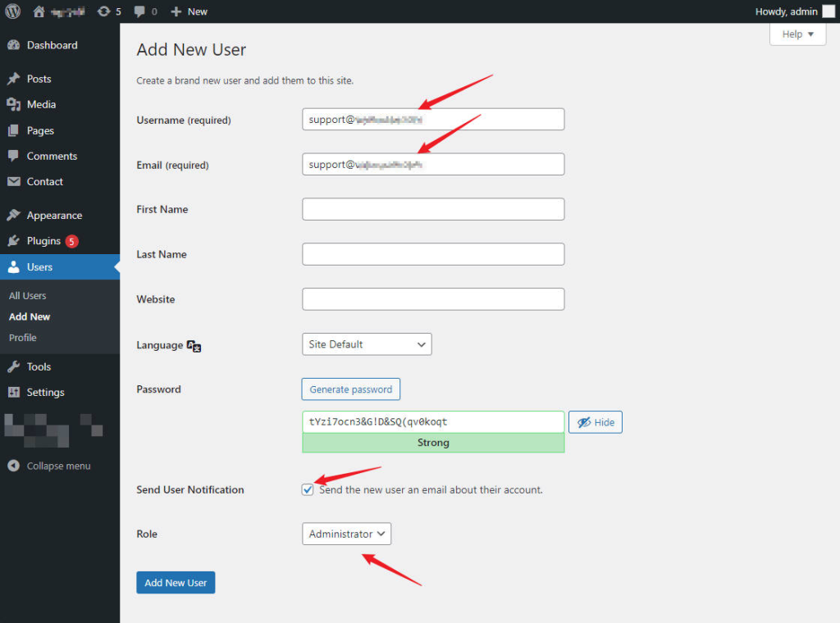Click the Generate password button
Viewport: 840px width, 623px height.
tap(350, 389)
